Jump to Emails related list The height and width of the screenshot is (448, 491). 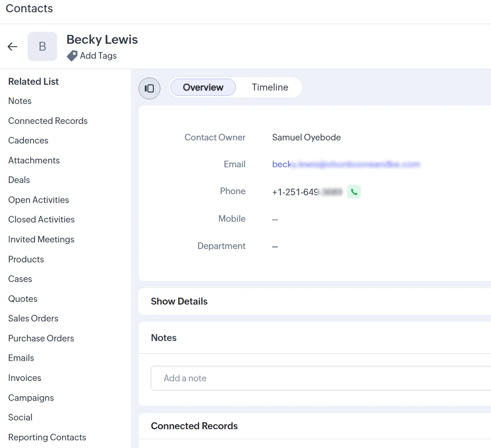(x=21, y=358)
